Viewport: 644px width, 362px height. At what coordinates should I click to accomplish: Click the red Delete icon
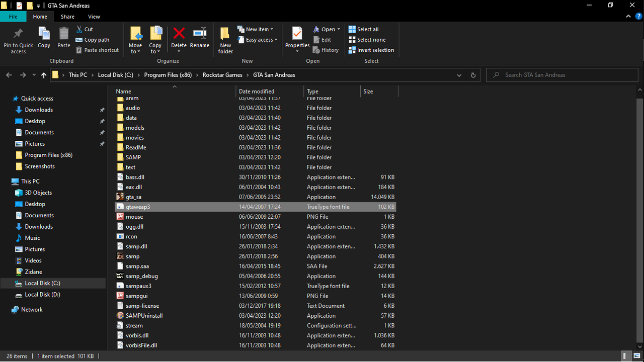(x=179, y=34)
